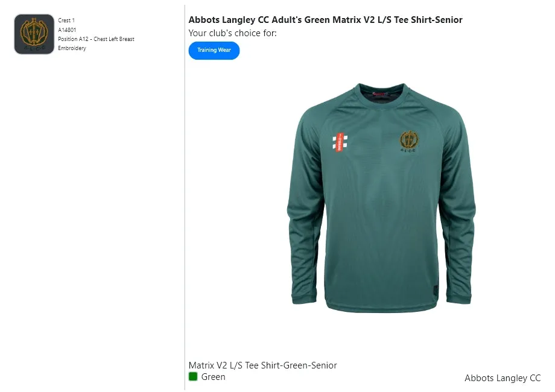Click the Abbots Langley CC link
This screenshot has height=392, width=555.
(x=503, y=378)
